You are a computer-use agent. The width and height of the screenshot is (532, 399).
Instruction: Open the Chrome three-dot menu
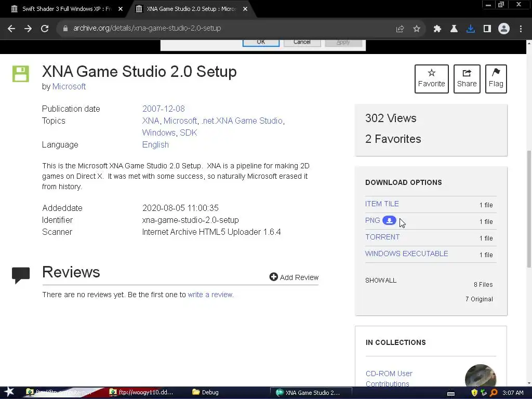tap(521, 29)
